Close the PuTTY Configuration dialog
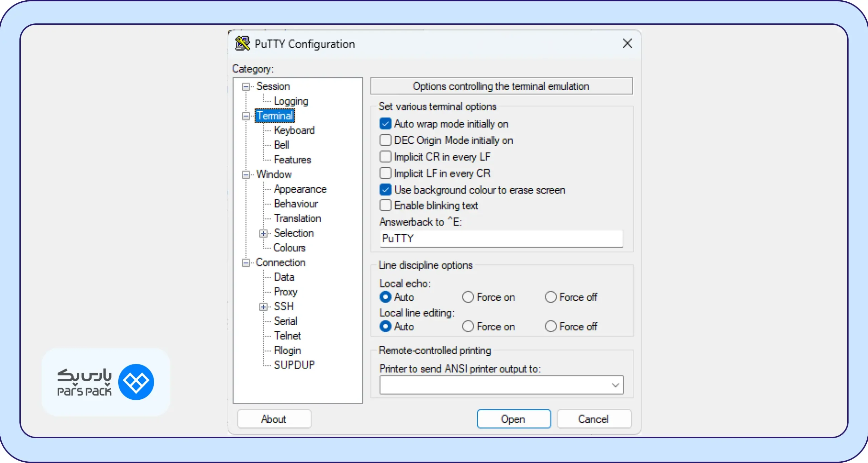Screen dimensions: 868x463 627,43
